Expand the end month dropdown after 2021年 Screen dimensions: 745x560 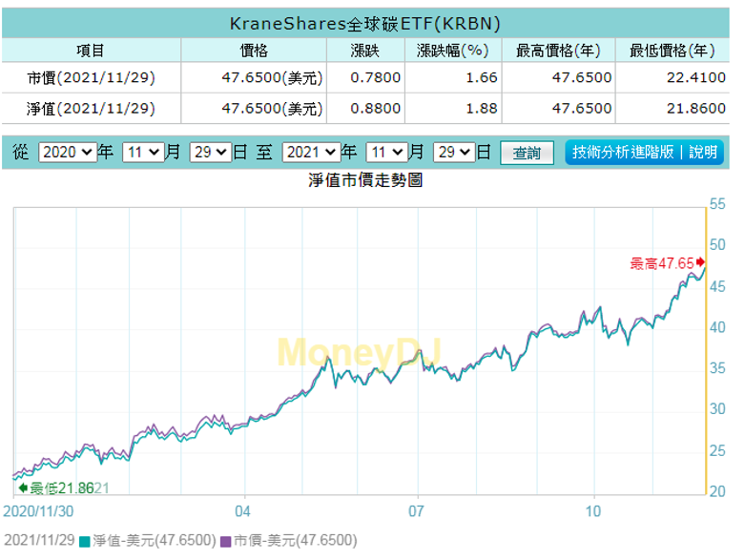click(x=386, y=152)
